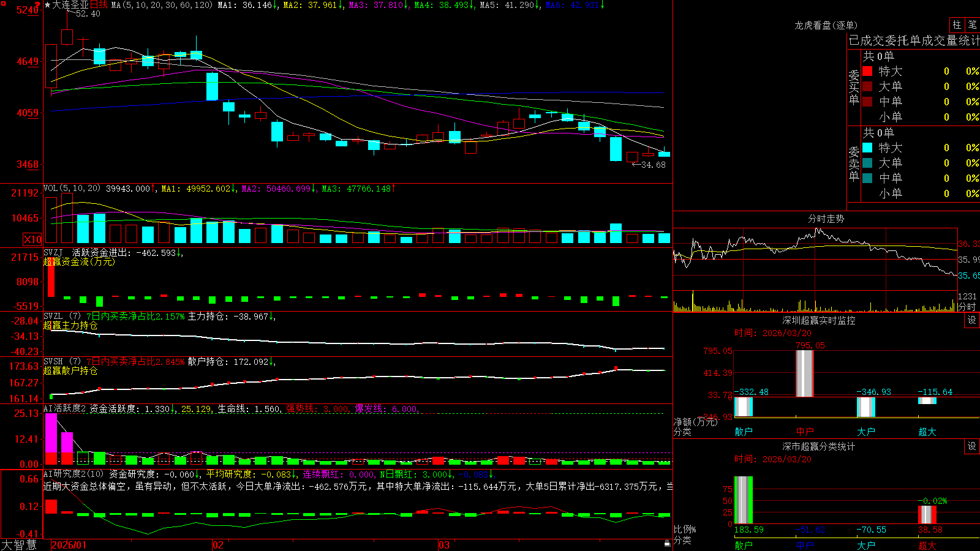
Task: Click the 龙虎看盘(逐单) panel title
Action: point(826,25)
